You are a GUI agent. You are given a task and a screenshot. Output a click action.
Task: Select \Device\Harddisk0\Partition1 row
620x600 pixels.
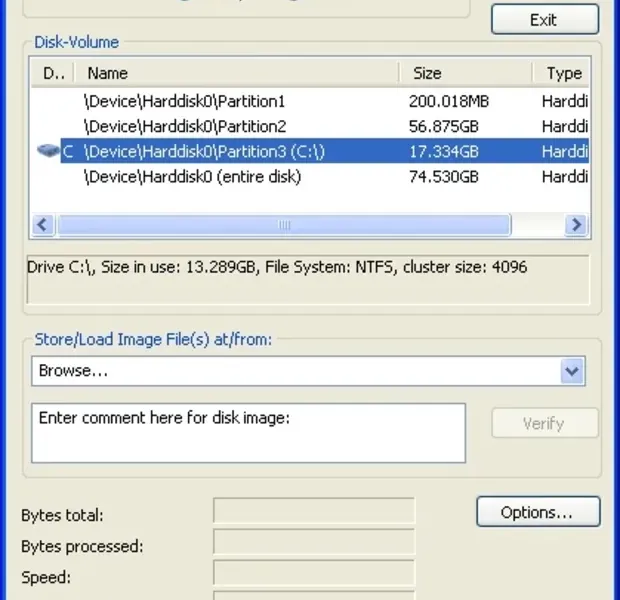tap(310, 101)
